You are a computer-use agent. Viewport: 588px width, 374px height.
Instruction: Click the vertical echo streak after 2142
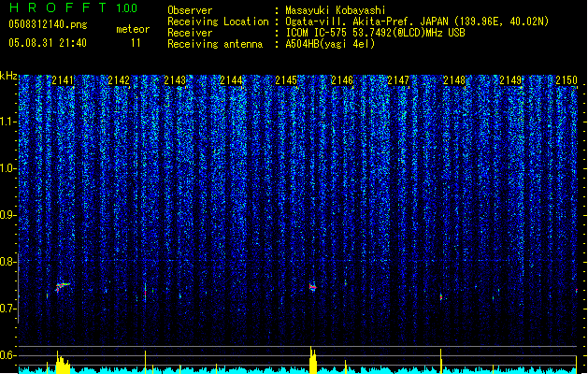[145, 292]
